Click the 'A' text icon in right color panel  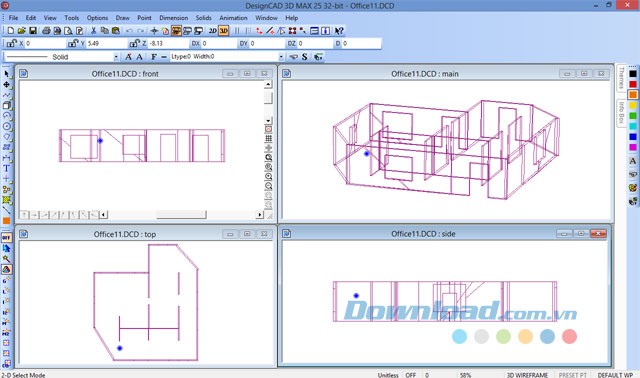point(633,161)
